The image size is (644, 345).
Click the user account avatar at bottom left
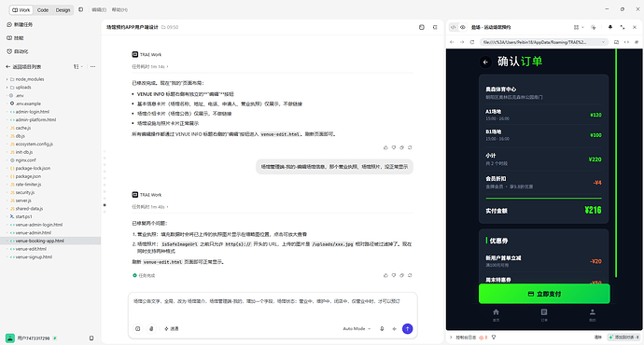[10, 338]
